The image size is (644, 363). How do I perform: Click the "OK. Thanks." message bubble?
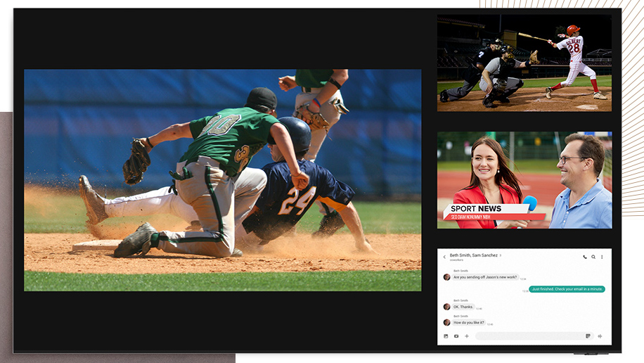point(463,307)
